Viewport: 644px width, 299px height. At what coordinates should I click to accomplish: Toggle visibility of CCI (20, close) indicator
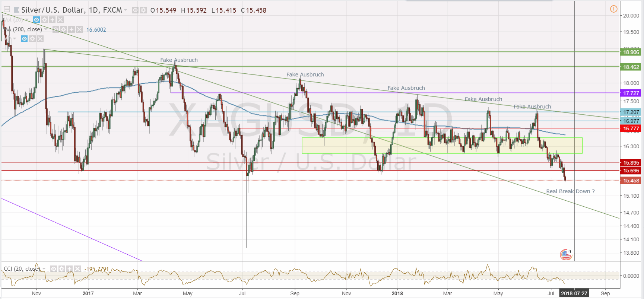[54, 269]
